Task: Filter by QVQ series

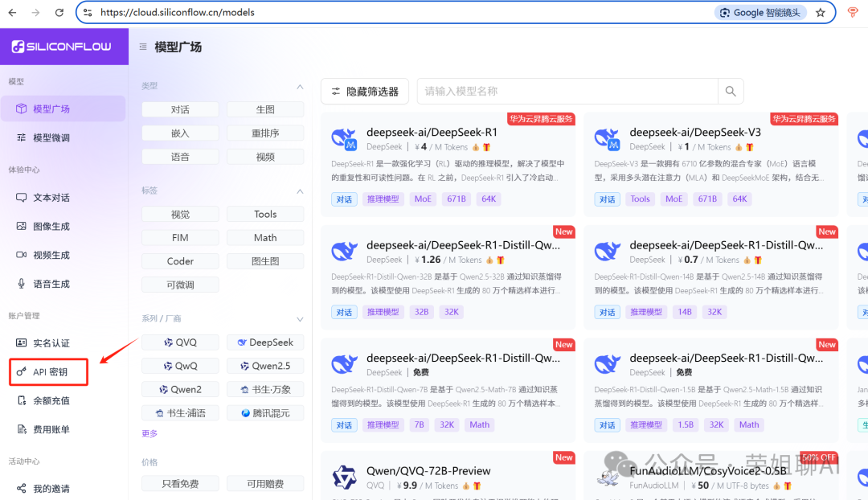Action: coord(181,342)
